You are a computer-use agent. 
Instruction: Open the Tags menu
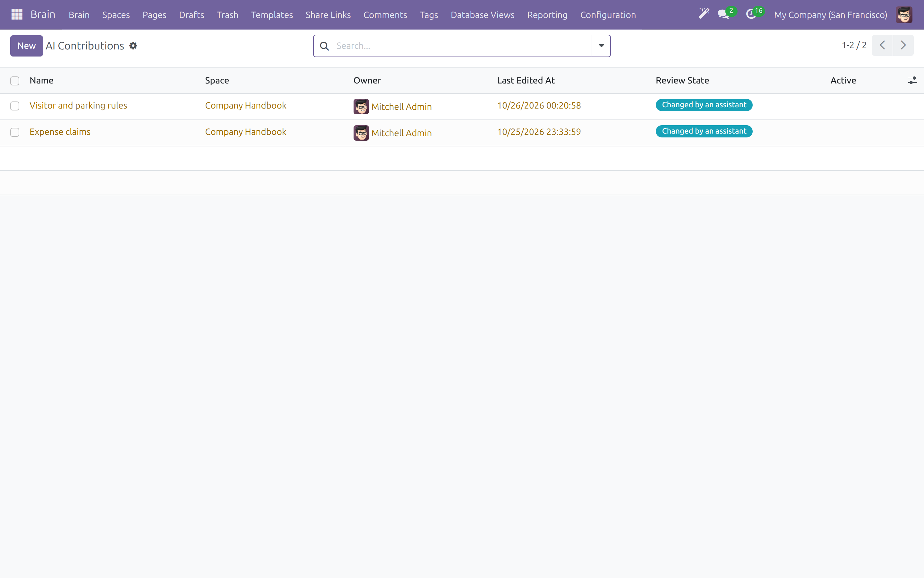(x=429, y=15)
